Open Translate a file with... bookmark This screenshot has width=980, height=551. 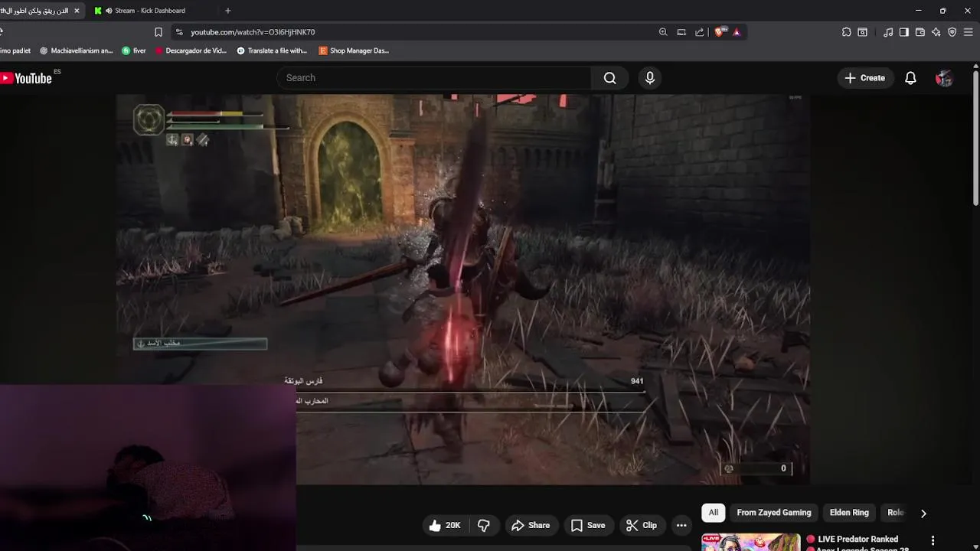[x=272, y=51]
